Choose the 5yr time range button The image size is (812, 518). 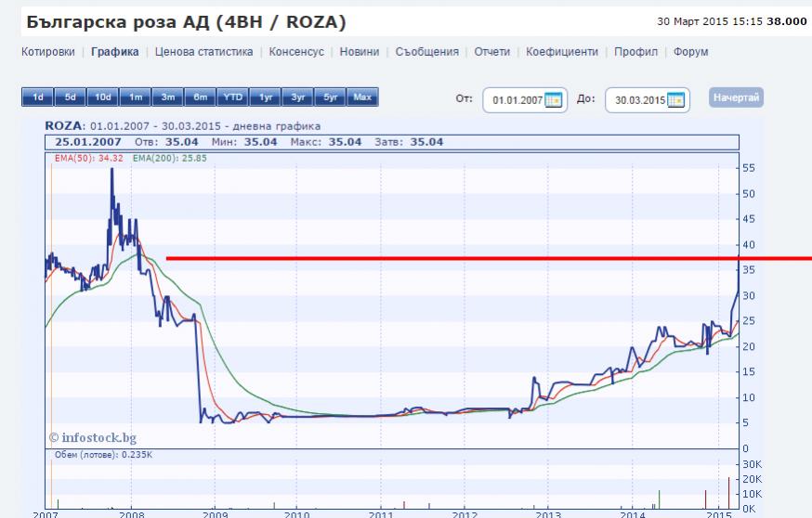tap(330, 97)
